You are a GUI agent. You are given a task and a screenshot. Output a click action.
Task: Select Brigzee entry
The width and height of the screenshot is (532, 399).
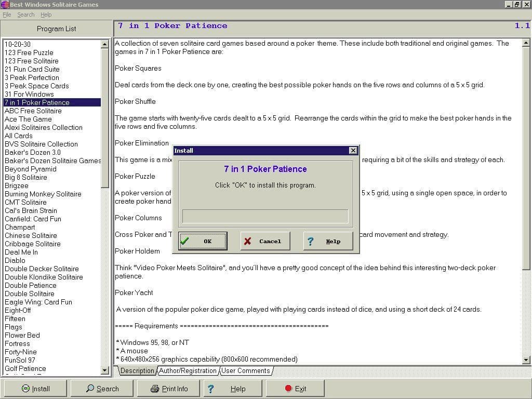(52, 185)
